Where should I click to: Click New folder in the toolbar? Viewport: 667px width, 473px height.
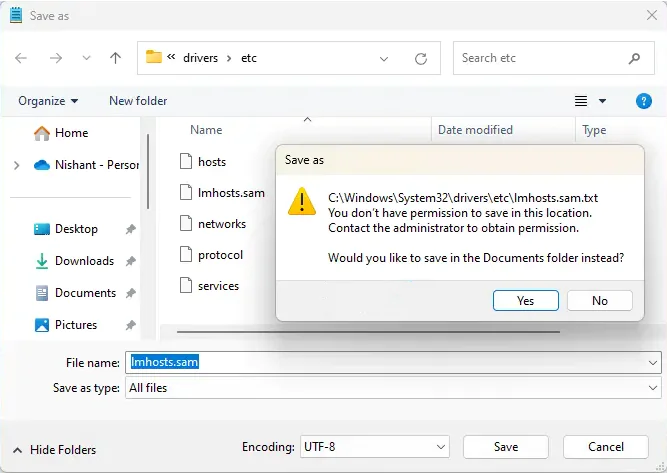[138, 101]
